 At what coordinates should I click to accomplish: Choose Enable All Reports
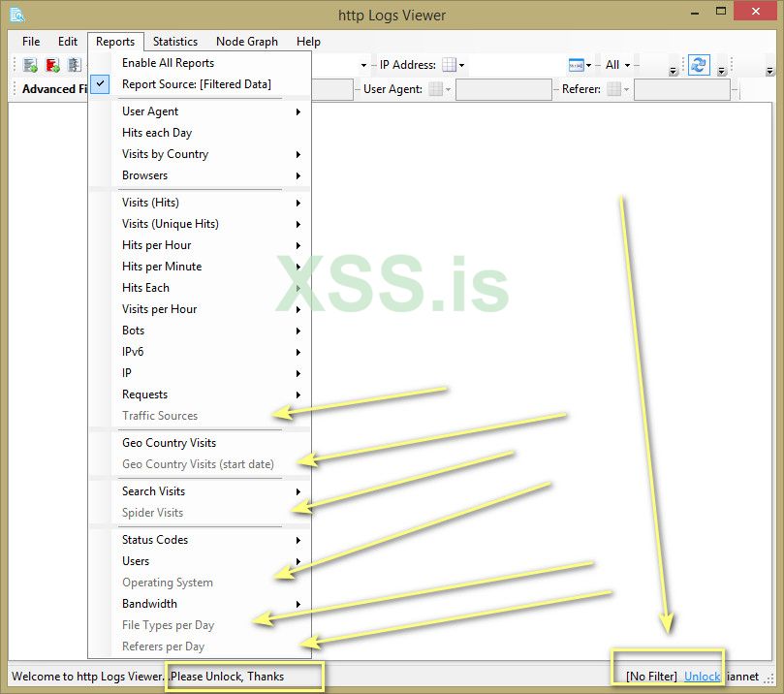(200, 63)
